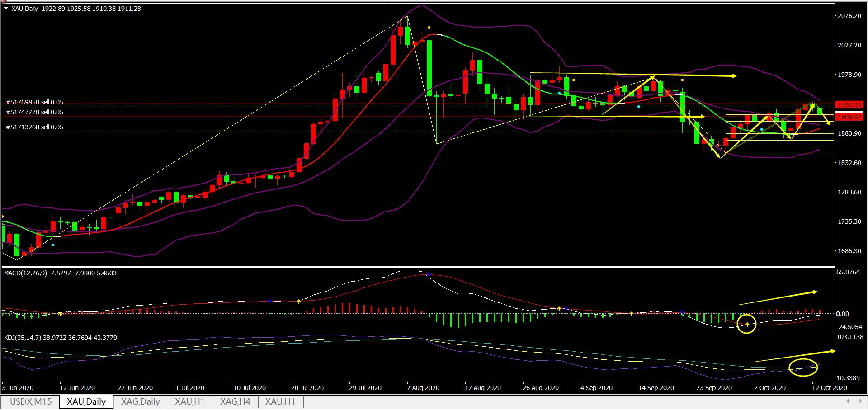
Task: Click the -24.5054 MACD scale value
Action: coord(849,326)
